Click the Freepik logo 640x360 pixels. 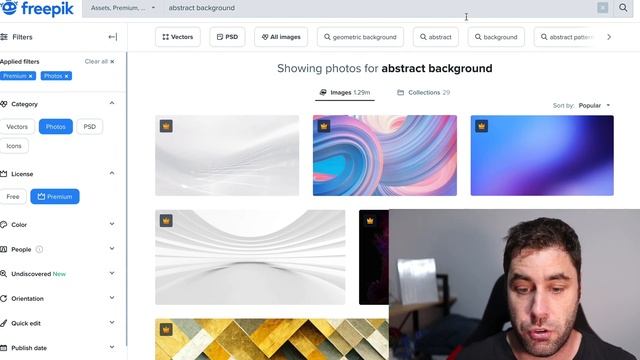[x=37, y=8]
